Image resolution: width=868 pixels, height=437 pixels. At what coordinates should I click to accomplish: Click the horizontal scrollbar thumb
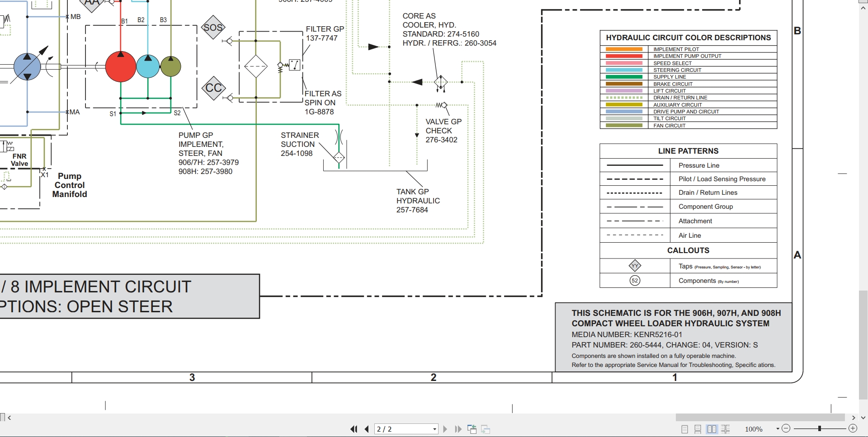(x=760, y=418)
